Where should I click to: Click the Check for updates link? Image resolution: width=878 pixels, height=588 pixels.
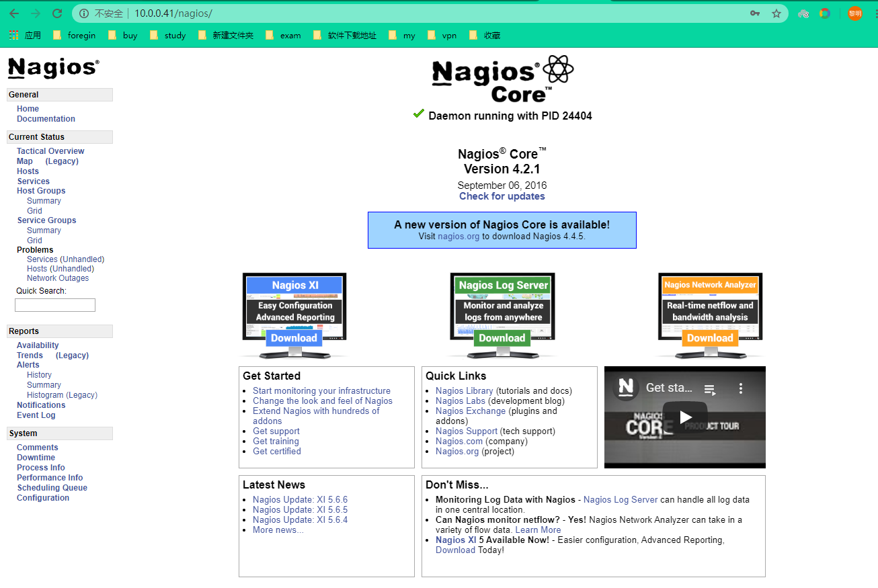[502, 196]
